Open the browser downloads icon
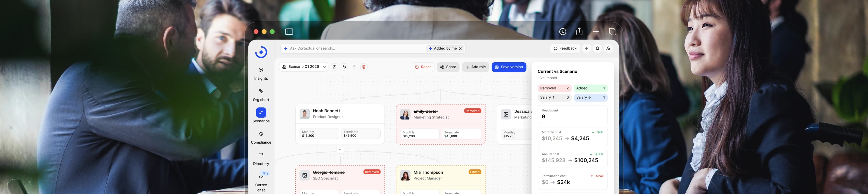 point(562,32)
